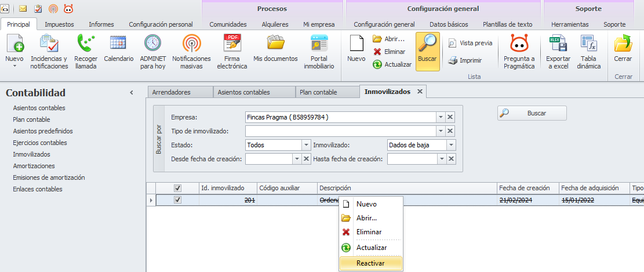Click Actualizar in the ribbon
This screenshot has height=272, width=644.
pyautogui.click(x=392, y=64)
